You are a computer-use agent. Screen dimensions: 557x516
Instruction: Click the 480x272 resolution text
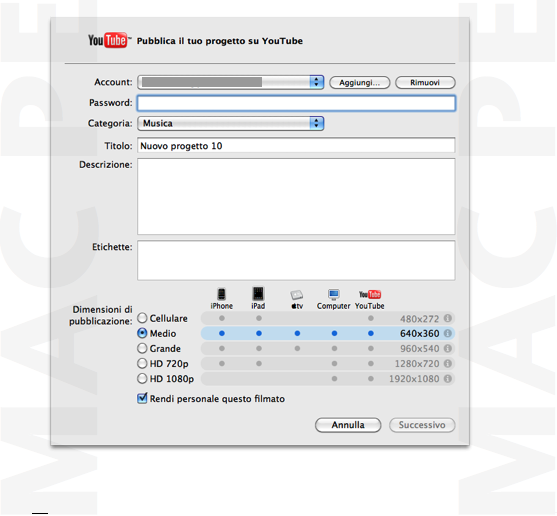pos(420,319)
